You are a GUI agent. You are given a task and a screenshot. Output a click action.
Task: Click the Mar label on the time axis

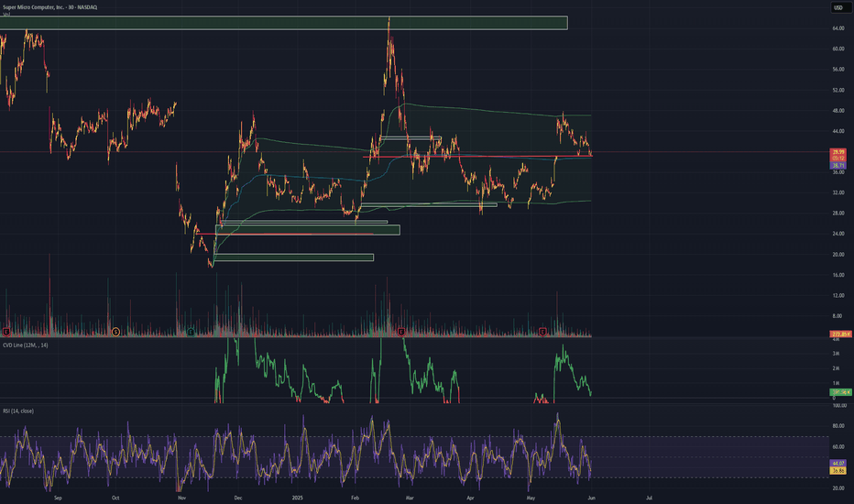(410, 498)
